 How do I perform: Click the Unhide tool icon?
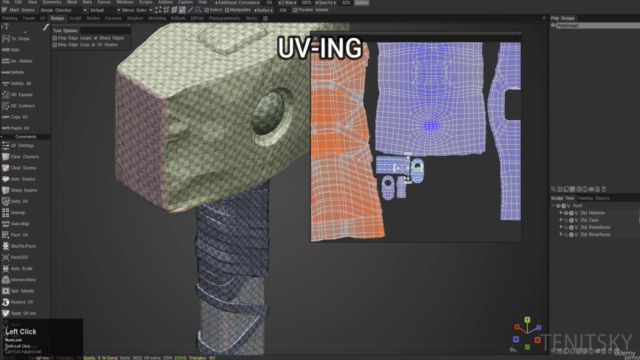pos(5,72)
